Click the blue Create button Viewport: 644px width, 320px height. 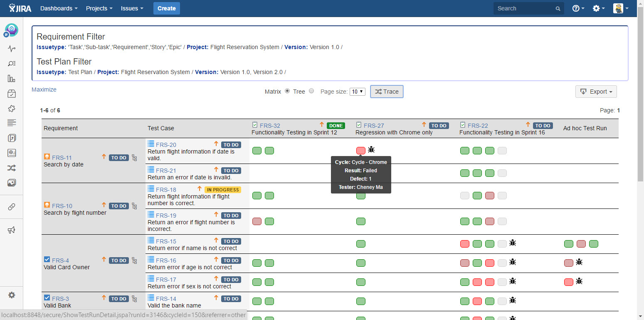point(166,8)
